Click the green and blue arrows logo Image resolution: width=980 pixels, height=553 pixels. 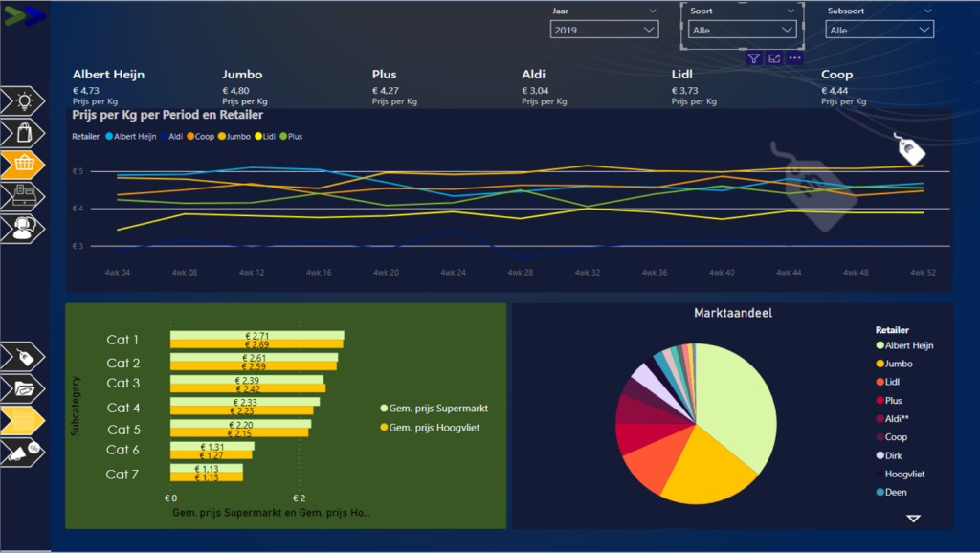tap(25, 16)
